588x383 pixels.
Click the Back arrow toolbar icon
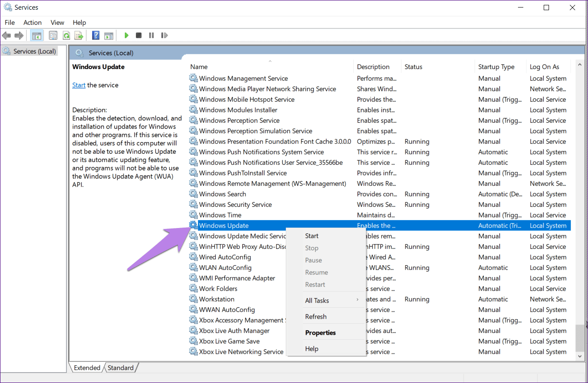7,35
